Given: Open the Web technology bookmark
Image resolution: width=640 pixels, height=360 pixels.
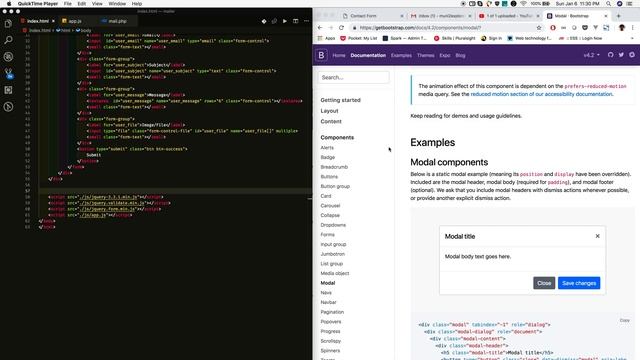Looking at the screenshot, I should coord(529,38).
